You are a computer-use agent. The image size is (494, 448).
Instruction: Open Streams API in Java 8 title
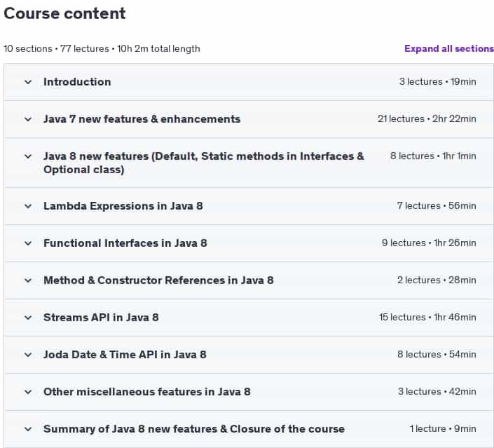coord(101,318)
